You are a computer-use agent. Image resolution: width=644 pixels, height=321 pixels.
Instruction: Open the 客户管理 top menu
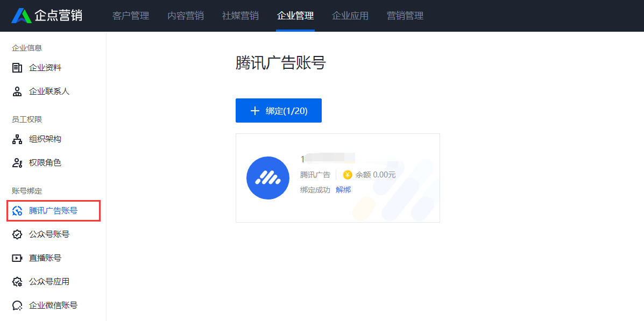(x=131, y=16)
